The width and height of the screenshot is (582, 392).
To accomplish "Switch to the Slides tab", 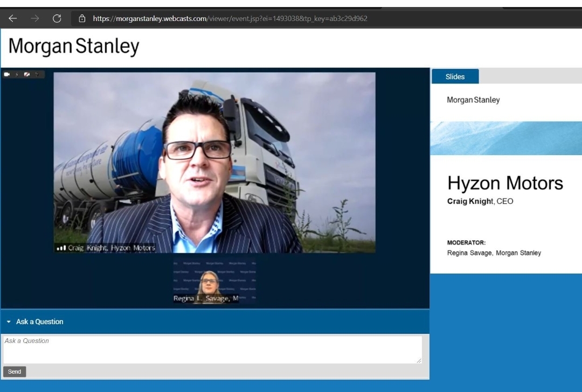I will [455, 76].
